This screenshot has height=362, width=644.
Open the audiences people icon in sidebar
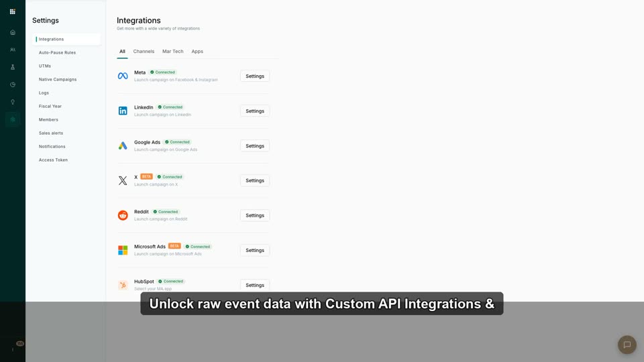[x=13, y=50]
